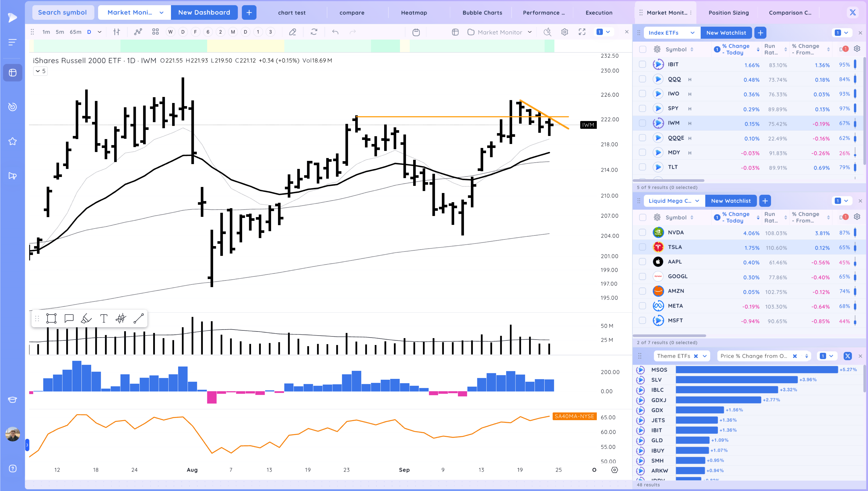Click New Watchlist in the Index ETFs panel
868x491 pixels.
coord(726,32)
